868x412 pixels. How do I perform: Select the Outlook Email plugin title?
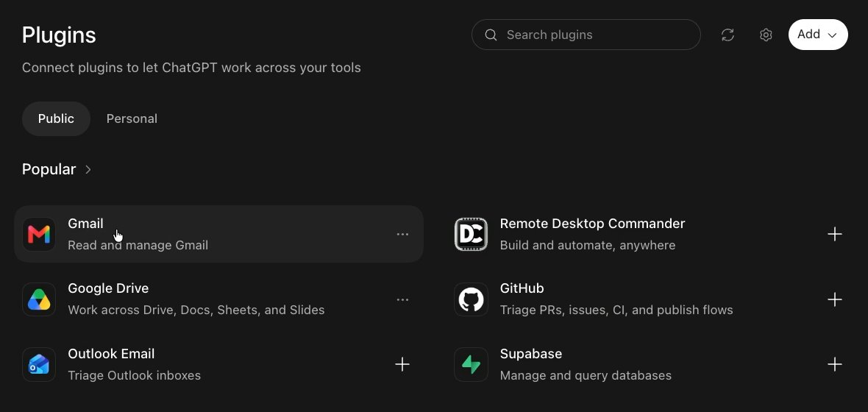click(111, 353)
